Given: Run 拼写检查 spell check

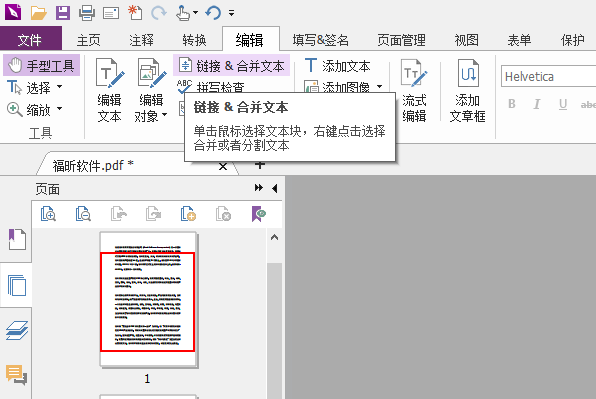Looking at the screenshot, I should (x=210, y=86).
